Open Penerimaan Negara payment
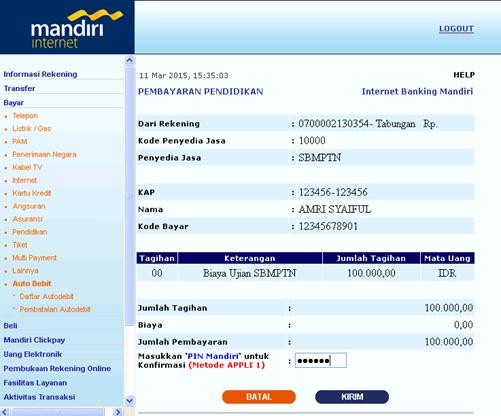The height and width of the screenshot is (416, 501). [44, 154]
